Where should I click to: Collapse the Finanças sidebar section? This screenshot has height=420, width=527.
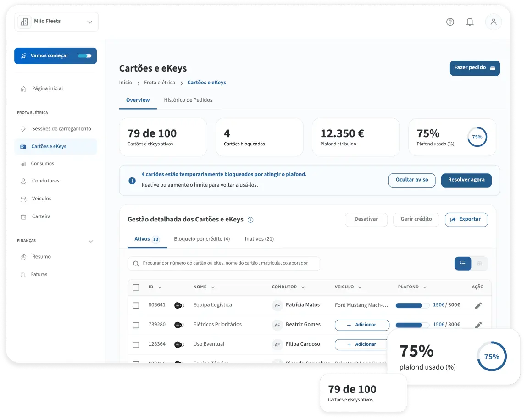pyautogui.click(x=91, y=241)
